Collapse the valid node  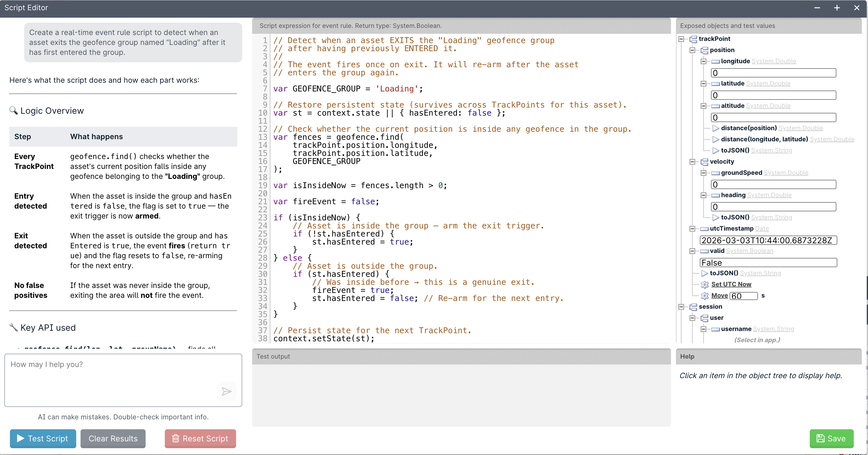(692, 251)
